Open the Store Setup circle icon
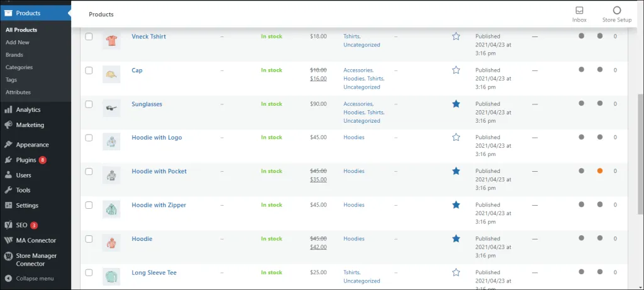 (x=616, y=11)
